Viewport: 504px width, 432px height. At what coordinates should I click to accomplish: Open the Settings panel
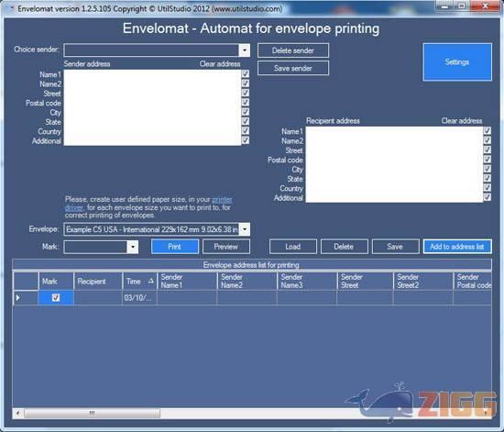pyautogui.click(x=457, y=62)
